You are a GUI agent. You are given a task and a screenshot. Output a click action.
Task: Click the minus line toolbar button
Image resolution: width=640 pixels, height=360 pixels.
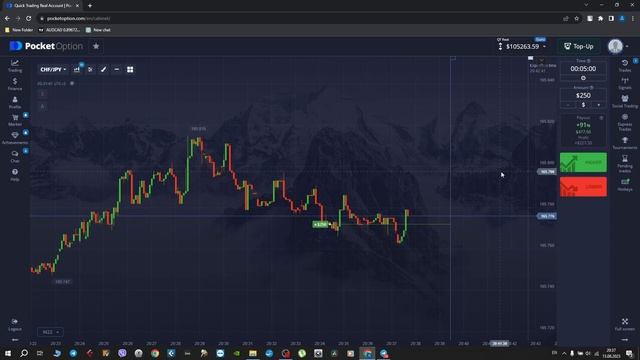pyautogui.click(x=117, y=69)
